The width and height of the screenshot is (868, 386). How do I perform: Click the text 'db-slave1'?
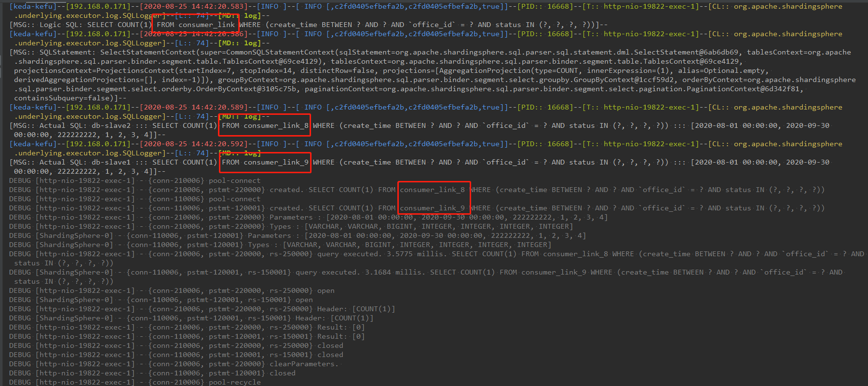111,162
